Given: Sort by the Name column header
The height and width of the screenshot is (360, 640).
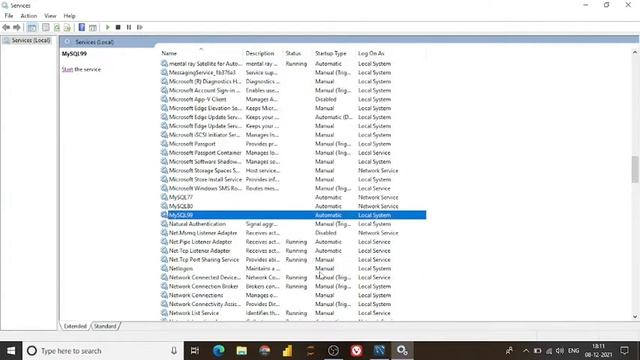Looking at the screenshot, I should coord(169,53).
